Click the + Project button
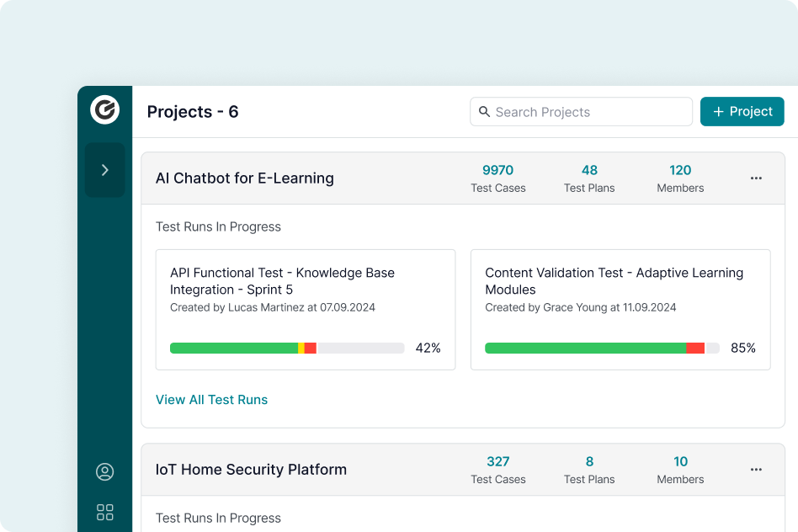 point(742,111)
